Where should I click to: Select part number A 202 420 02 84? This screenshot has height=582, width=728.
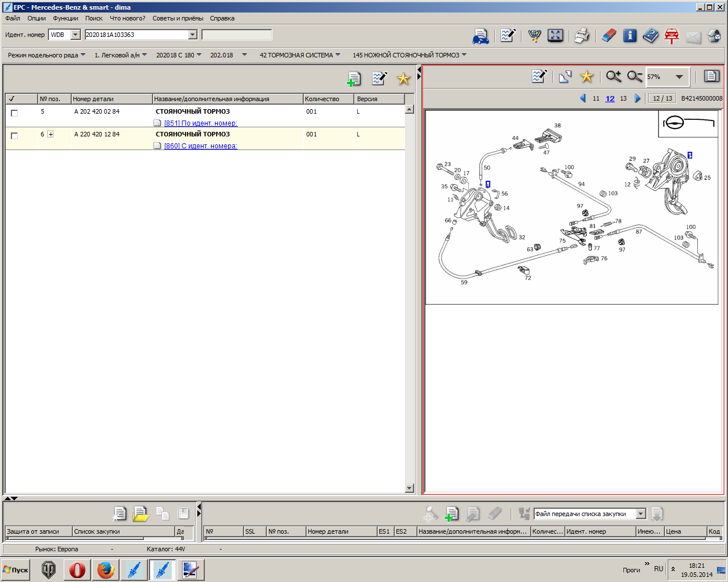pyautogui.click(x=97, y=111)
